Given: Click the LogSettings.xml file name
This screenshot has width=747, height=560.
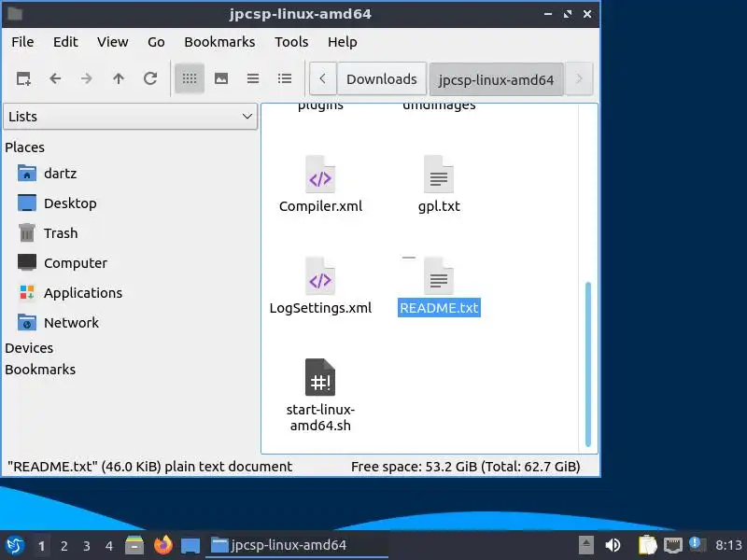Looking at the screenshot, I should point(320,308).
